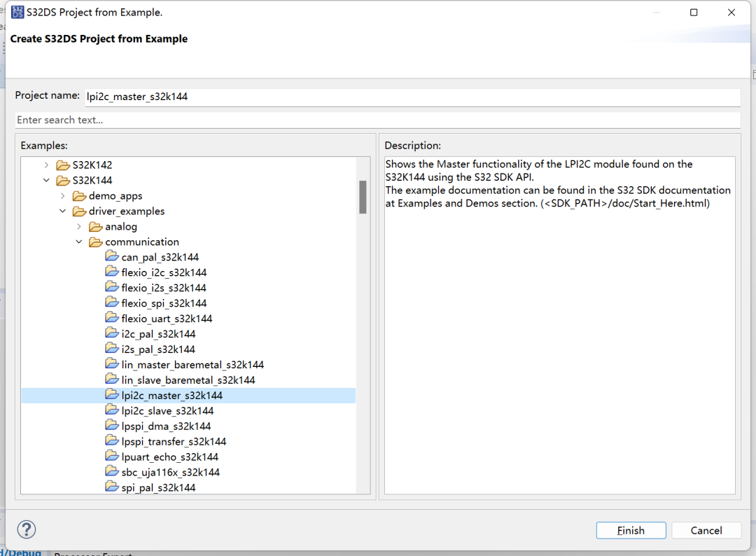Select the lpi2c_slave_s32k144 example

[x=167, y=411]
